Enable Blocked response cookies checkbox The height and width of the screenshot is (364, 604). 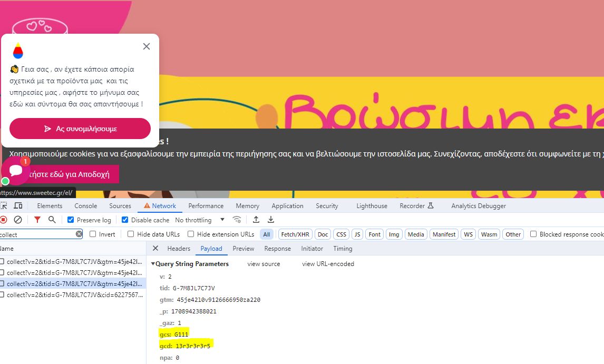point(533,234)
